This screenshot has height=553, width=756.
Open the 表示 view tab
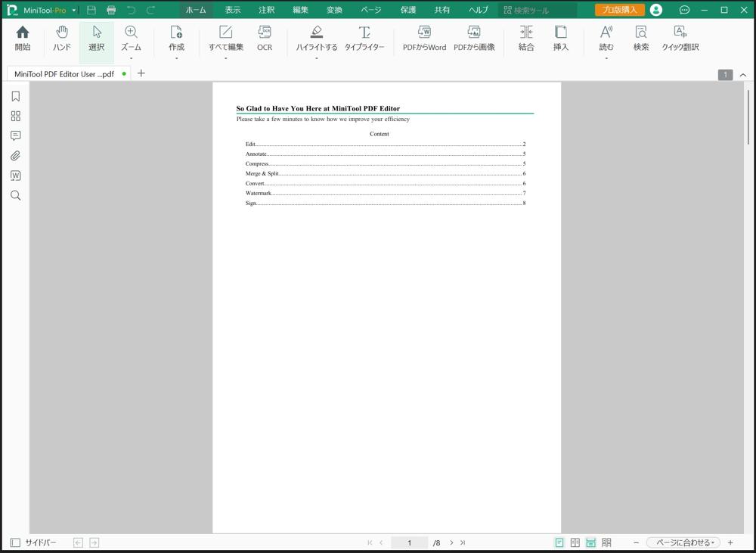tap(232, 10)
